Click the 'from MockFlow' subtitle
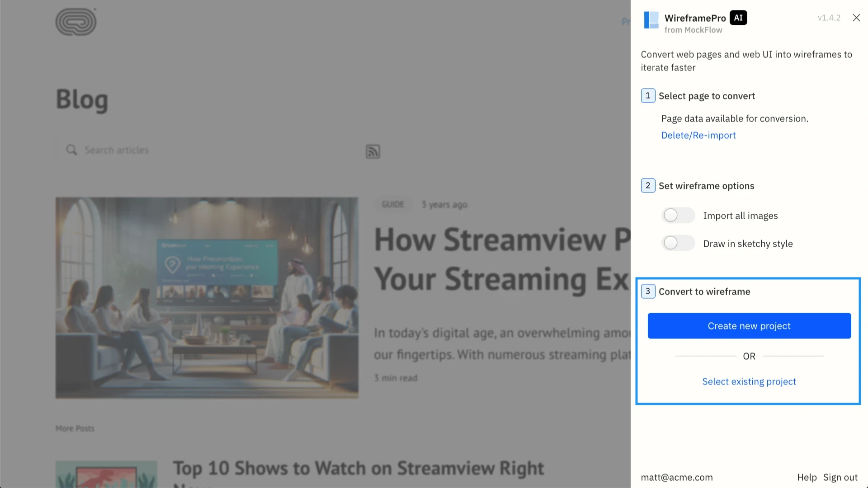The image size is (868, 488). [x=693, y=30]
